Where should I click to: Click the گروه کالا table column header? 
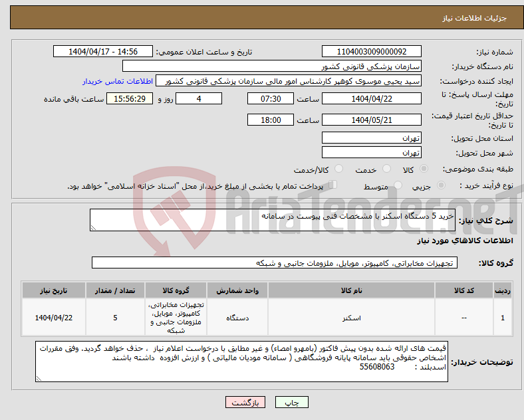coord(176,290)
